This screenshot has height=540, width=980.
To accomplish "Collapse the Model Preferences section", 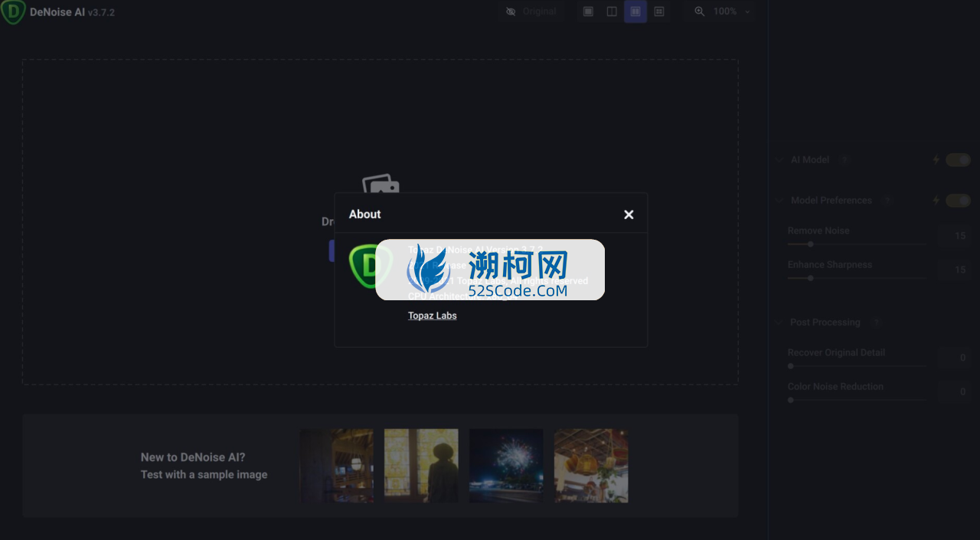I will (x=778, y=201).
